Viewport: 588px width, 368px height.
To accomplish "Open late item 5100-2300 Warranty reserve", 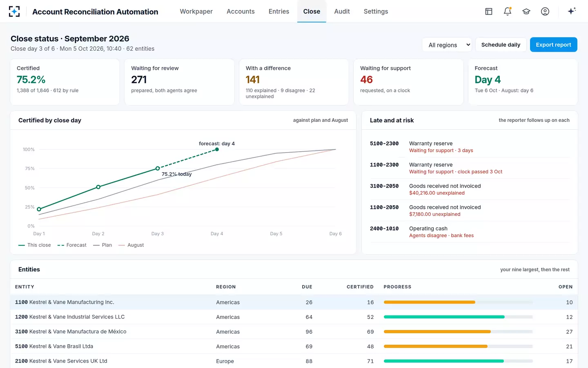I will [x=470, y=147].
